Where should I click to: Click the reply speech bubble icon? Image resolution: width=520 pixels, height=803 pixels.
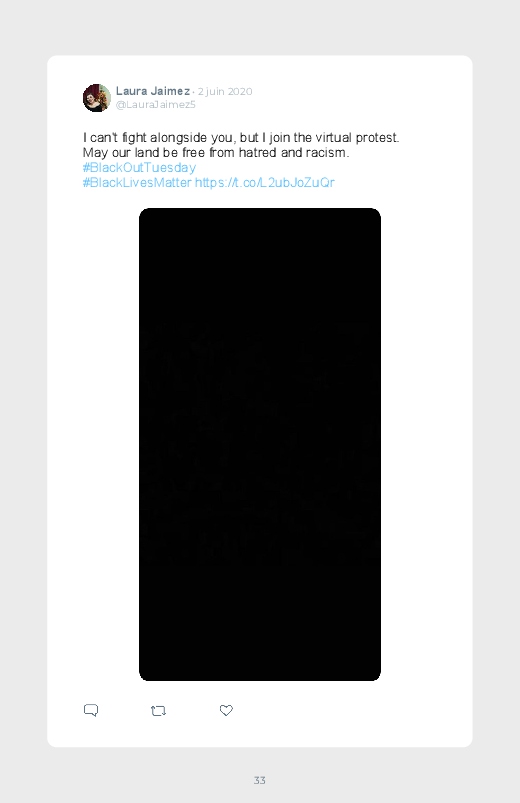91,710
